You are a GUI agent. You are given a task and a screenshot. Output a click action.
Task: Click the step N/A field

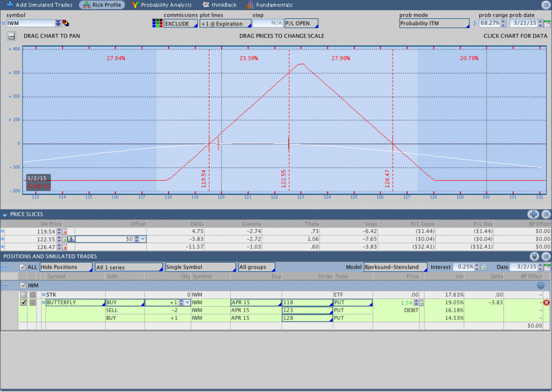[268, 23]
